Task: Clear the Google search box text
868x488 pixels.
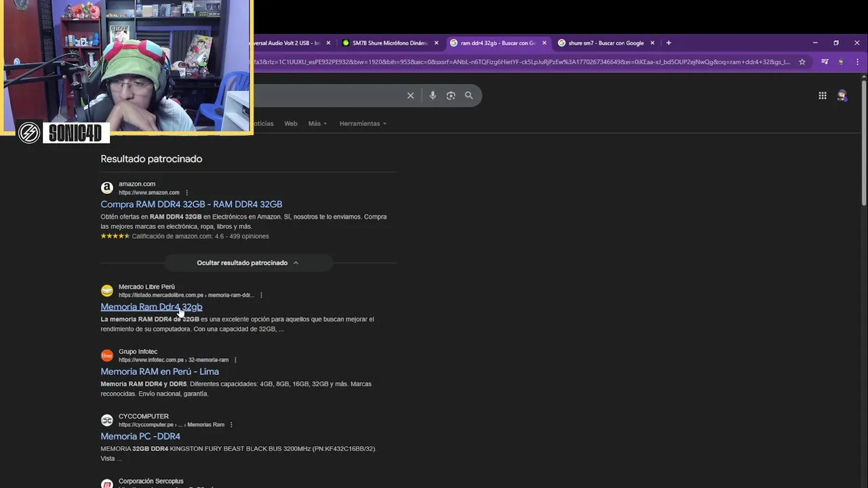Action: 410,96
